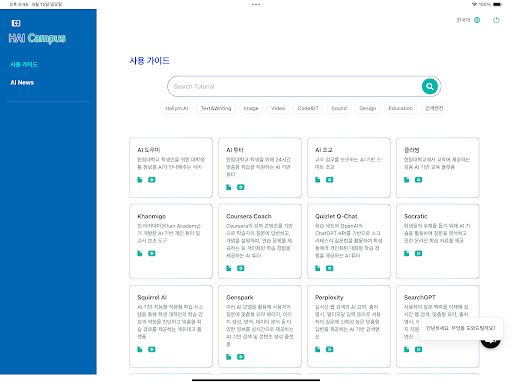
Task: Select the Hallym AI filter chip
Action: (x=177, y=108)
